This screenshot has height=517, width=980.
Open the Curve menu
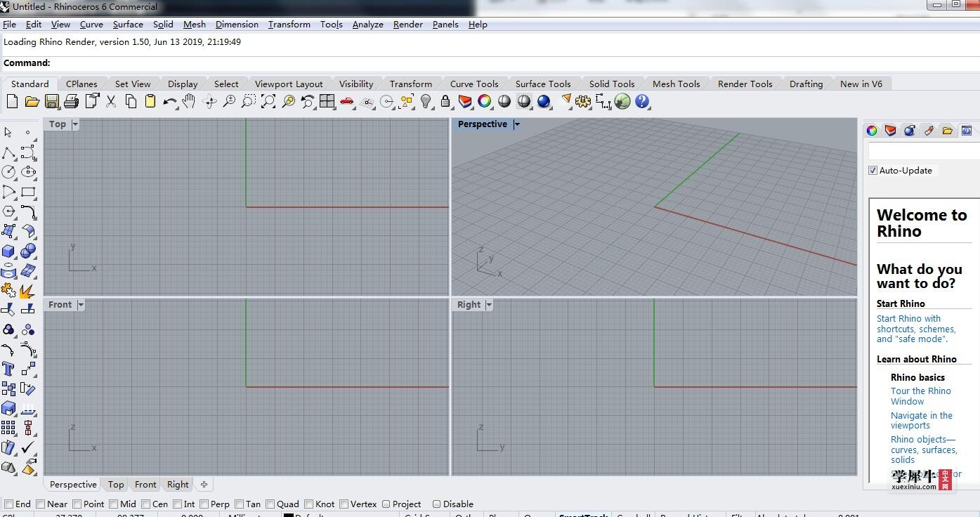click(x=91, y=24)
